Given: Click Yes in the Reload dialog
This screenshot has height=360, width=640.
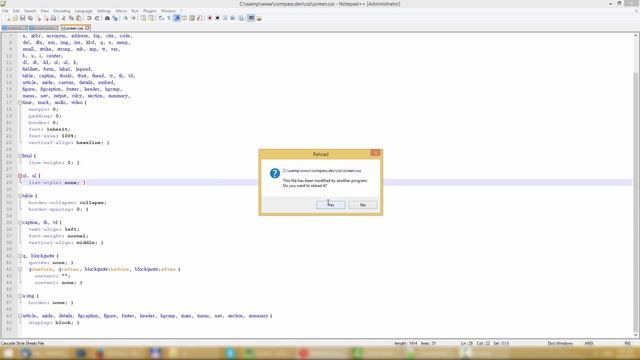Looking at the screenshot, I should coord(331,204).
